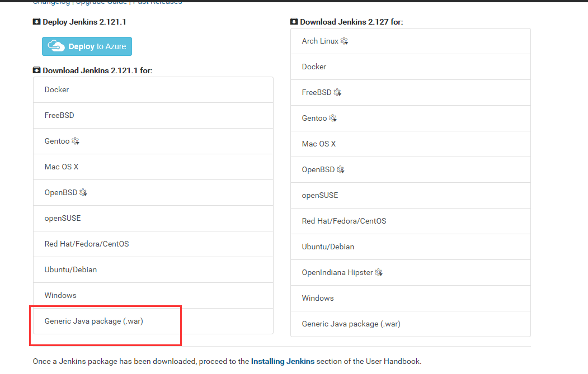Click the gear icon beside OpenIndiana Hipster
The height and width of the screenshot is (374, 588).
click(x=379, y=272)
